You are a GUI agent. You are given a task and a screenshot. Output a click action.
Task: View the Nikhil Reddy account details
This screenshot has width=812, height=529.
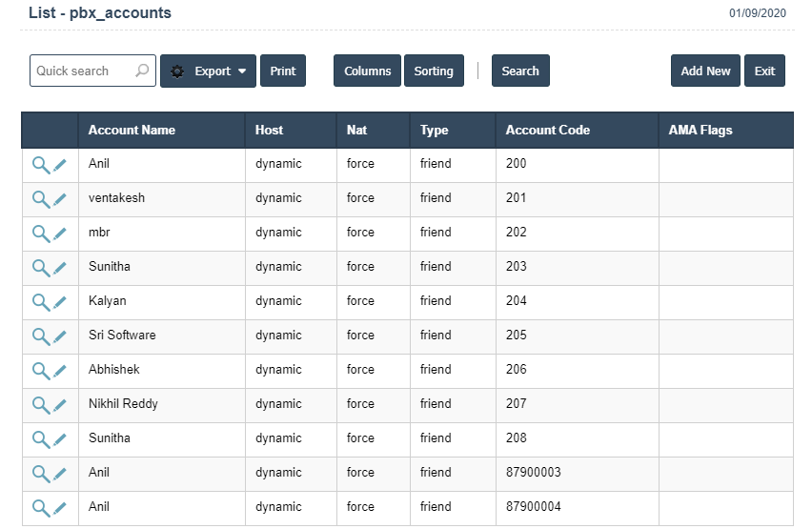click(x=41, y=405)
